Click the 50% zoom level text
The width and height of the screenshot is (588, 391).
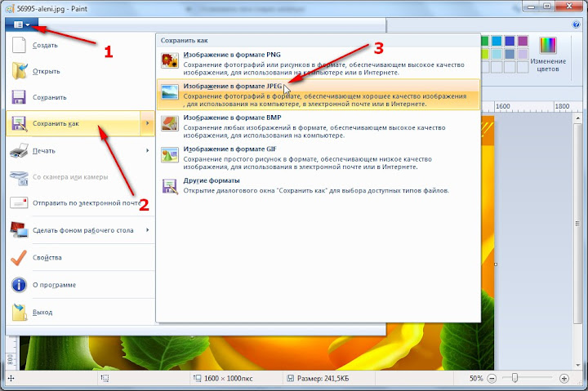(476, 379)
